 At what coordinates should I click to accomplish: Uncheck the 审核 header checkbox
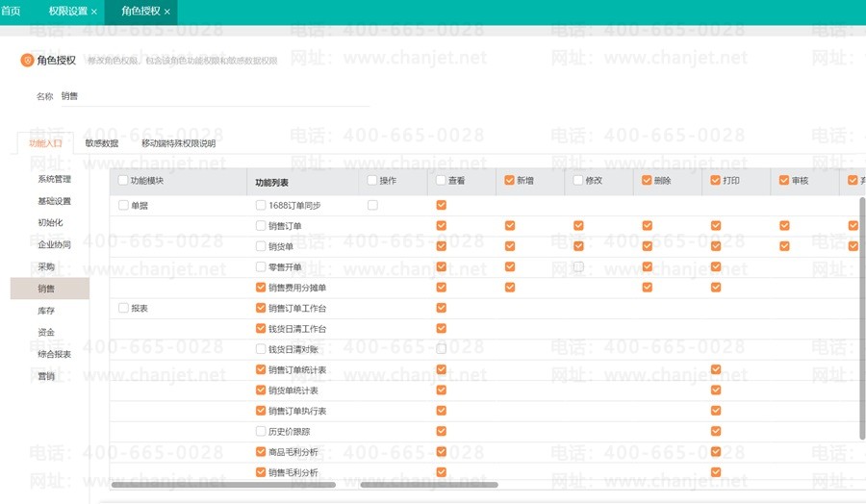click(x=783, y=180)
